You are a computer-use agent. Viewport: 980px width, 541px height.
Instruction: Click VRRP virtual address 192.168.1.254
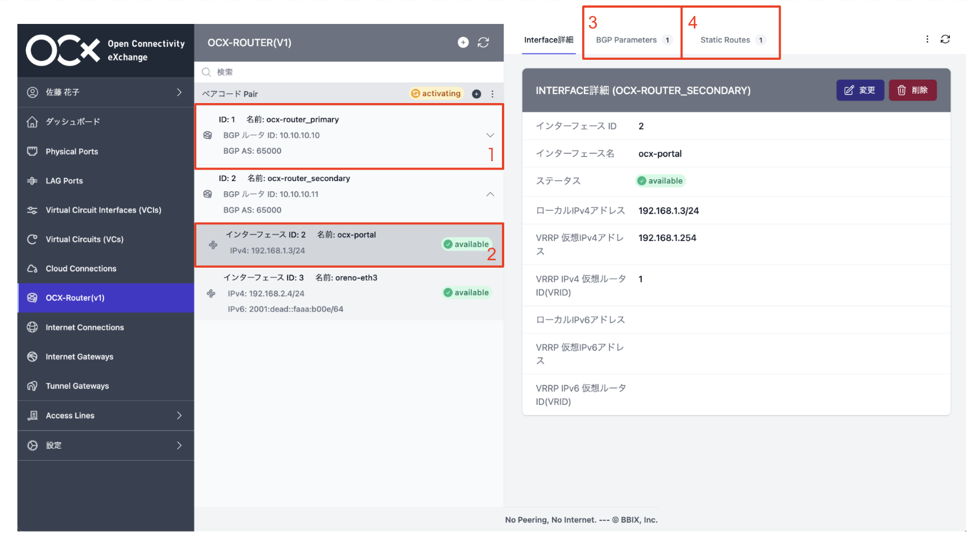click(x=667, y=238)
